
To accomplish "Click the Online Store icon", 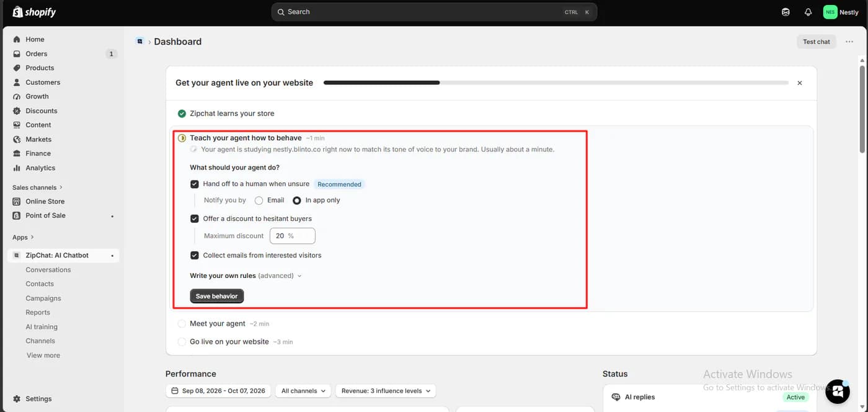I will (17, 201).
